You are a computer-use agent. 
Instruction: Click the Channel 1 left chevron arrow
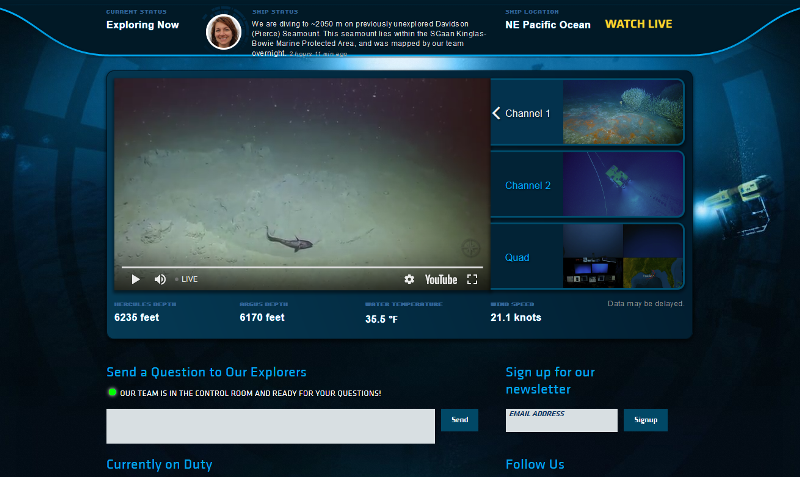tap(496, 113)
